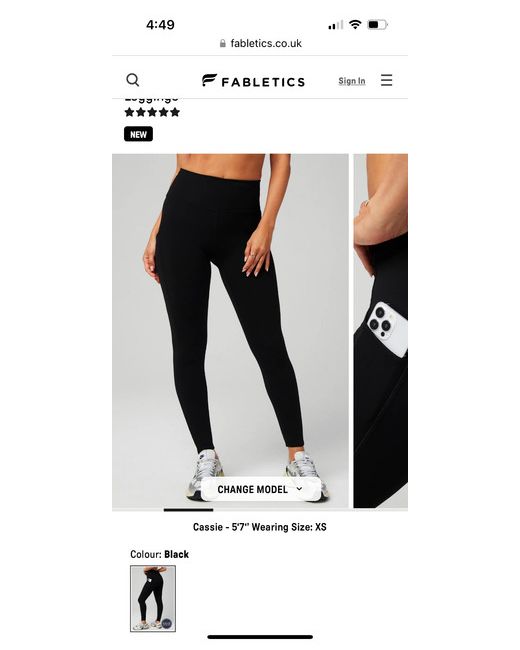Tap the battery status icon
This screenshot has width=520, height=650.
pos(377,25)
